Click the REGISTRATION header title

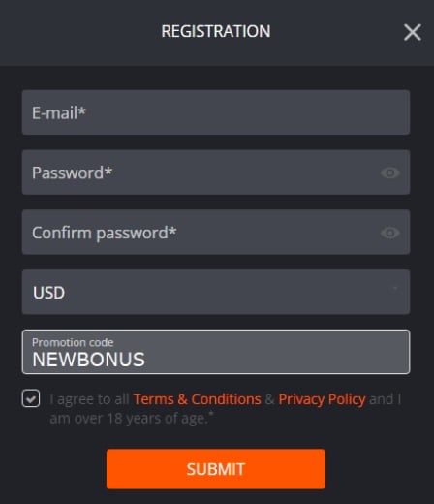click(216, 31)
